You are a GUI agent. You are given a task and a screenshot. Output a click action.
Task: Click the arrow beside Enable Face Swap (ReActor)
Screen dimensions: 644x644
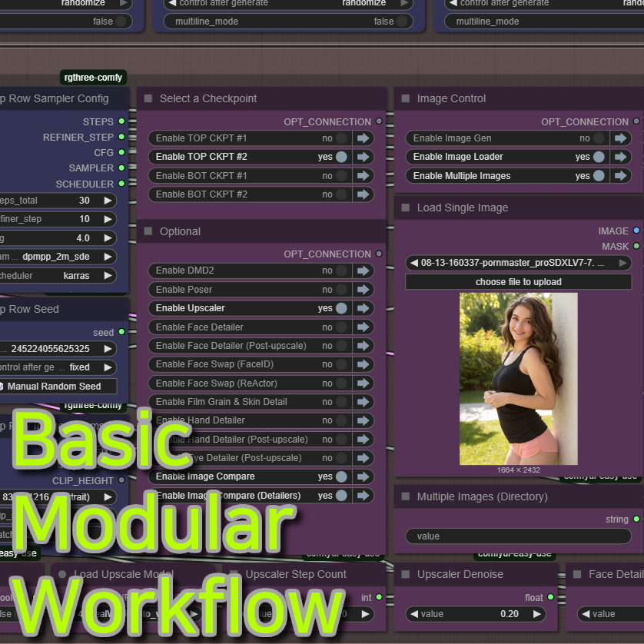363,383
